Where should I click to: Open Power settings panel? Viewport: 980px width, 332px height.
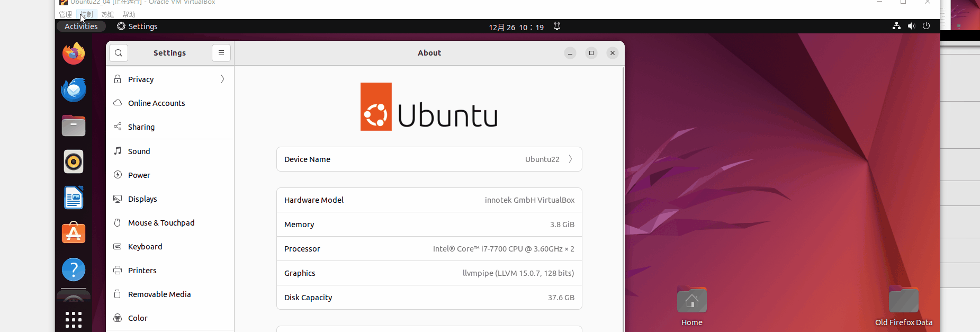coord(170,175)
